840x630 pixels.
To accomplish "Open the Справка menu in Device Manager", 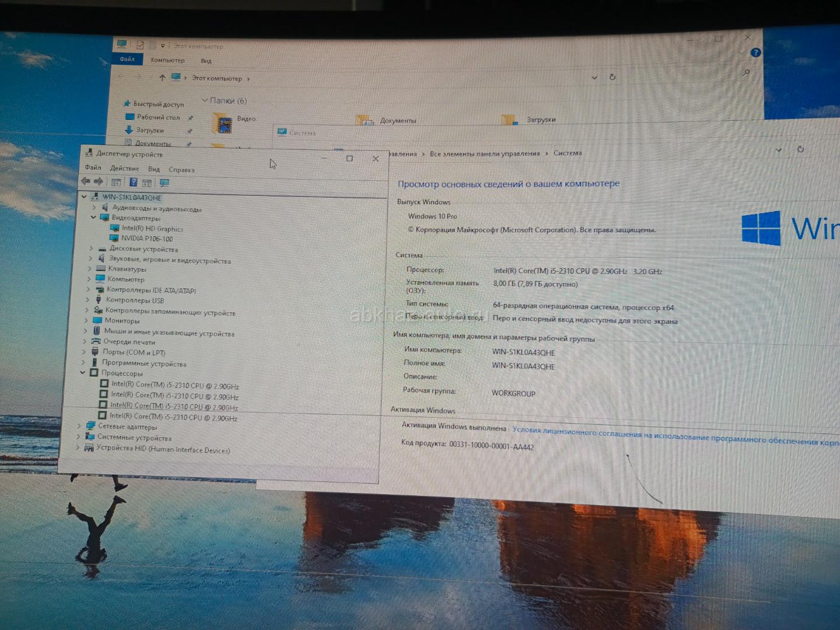I will (181, 170).
